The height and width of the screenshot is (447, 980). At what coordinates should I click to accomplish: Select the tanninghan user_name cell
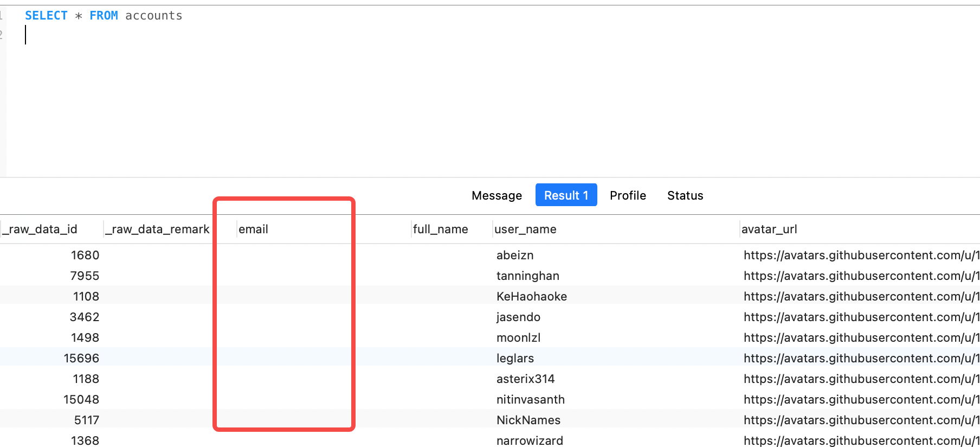pos(528,276)
